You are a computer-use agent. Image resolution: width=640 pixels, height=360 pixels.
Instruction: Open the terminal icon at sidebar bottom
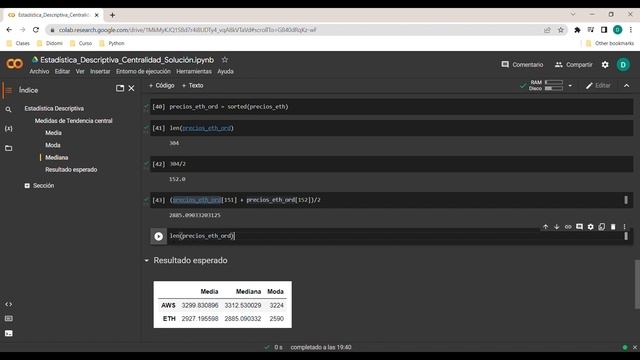click(8, 333)
